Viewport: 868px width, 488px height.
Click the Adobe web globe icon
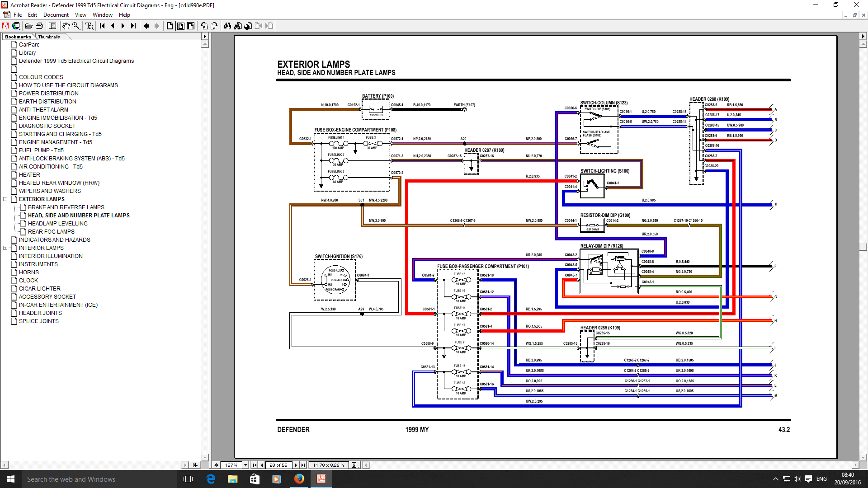16,26
